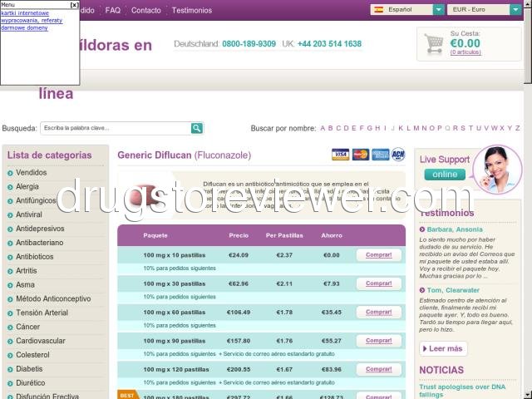Select the Método Anticonceptivo category
Viewport: 532px width, 399px height.
(53, 298)
